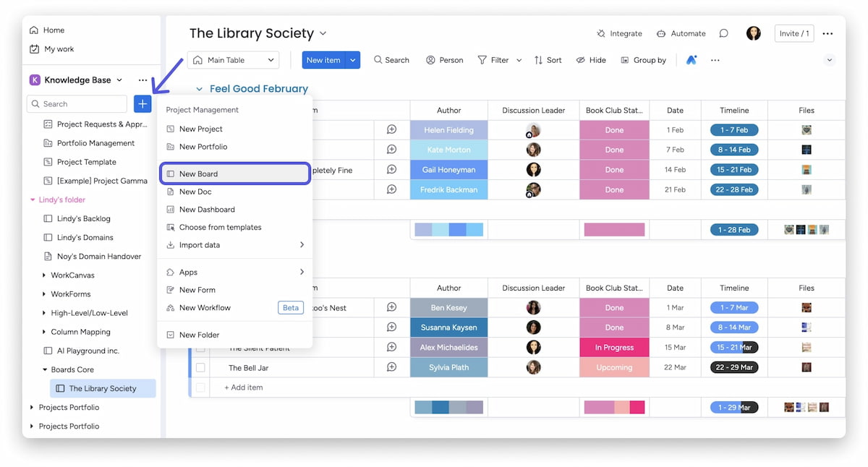Screen dimensions: 868x467
Task: Click the Hide columns eye icon
Action: [591, 60]
